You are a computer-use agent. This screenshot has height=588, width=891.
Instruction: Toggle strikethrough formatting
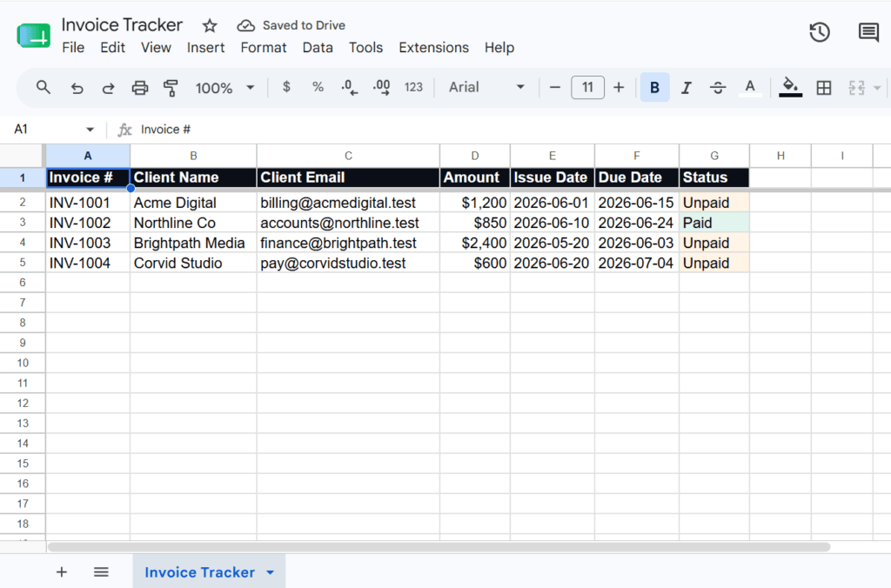point(718,88)
